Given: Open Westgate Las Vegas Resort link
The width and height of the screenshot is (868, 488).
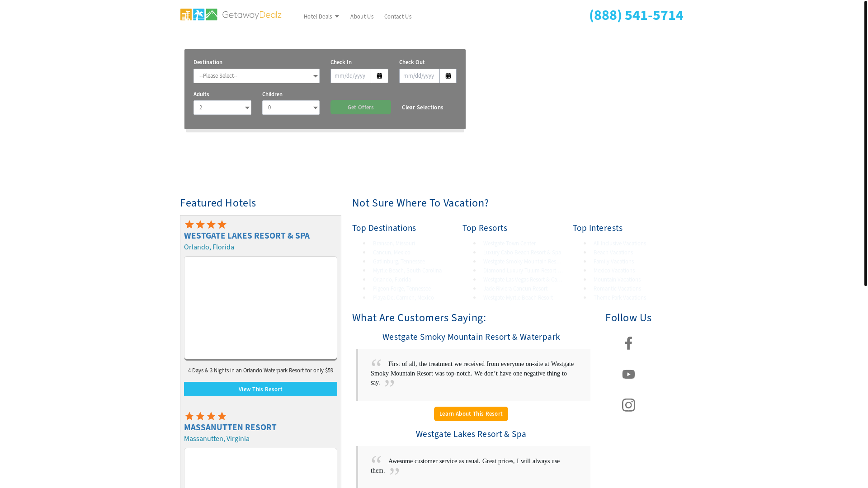Looking at the screenshot, I should coord(522,280).
